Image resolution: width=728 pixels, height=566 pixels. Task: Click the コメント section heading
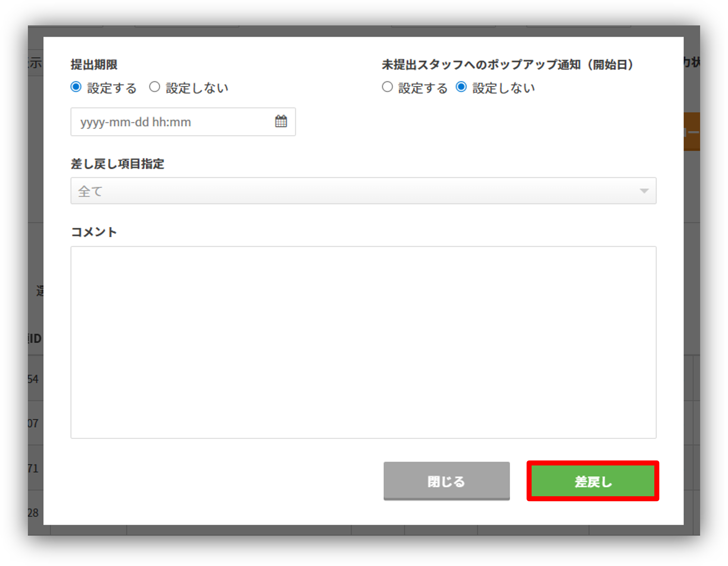(x=94, y=231)
